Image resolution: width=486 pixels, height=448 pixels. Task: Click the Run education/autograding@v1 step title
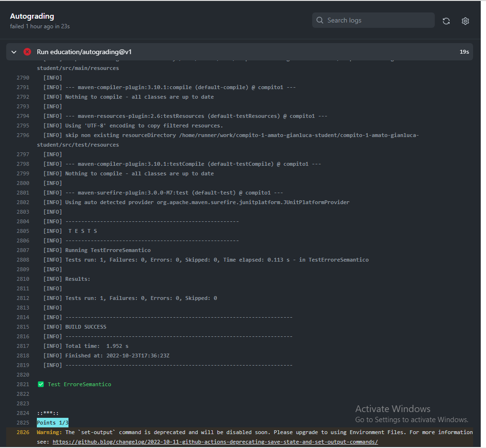point(84,52)
